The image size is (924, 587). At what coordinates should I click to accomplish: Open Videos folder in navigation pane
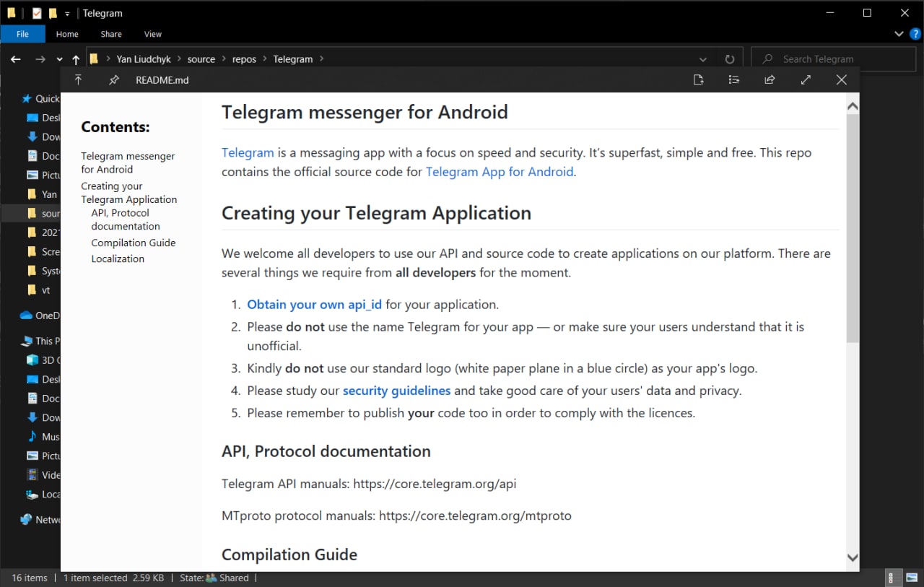pyautogui.click(x=43, y=475)
